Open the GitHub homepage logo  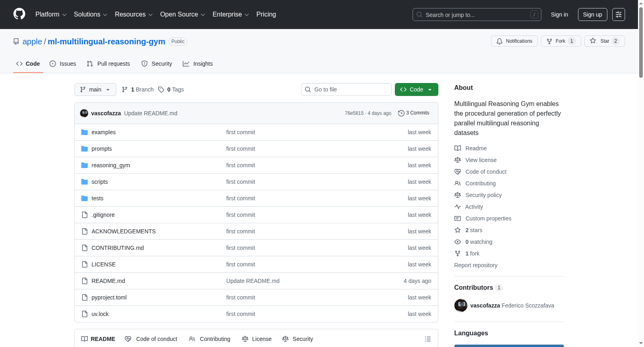[x=19, y=14]
